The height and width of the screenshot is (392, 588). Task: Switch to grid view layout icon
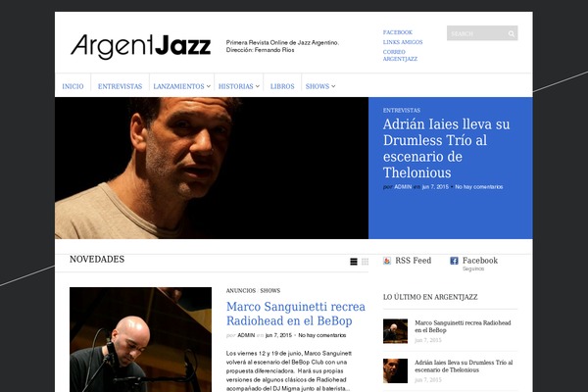coord(365,262)
